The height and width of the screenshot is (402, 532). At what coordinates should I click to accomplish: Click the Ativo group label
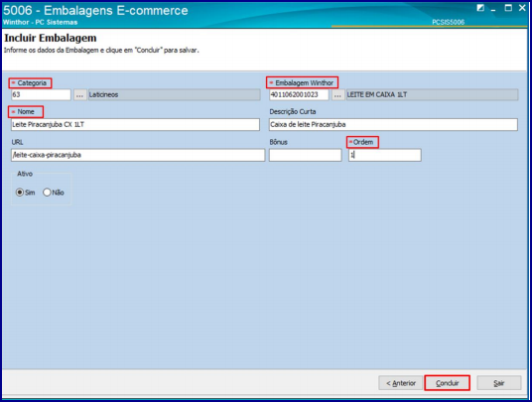point(25,174)
